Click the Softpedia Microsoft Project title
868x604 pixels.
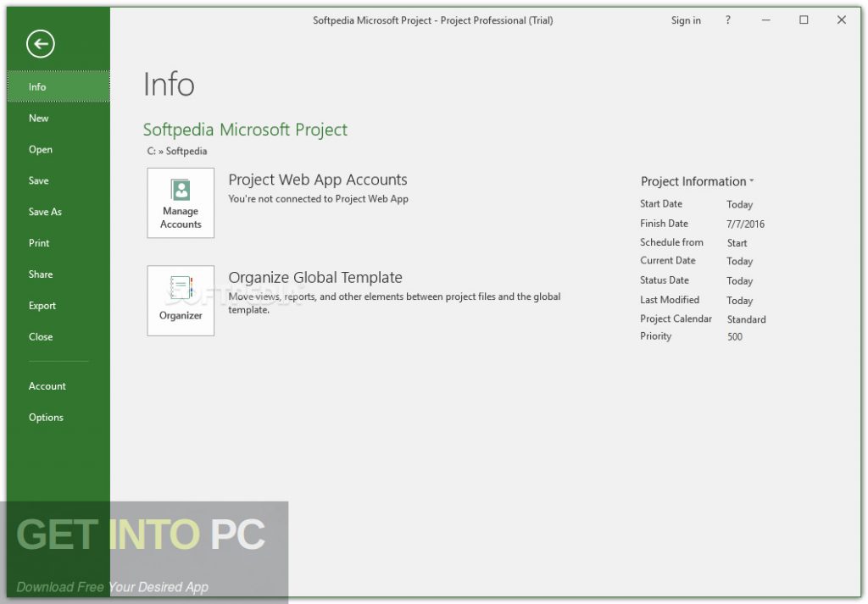(245, 130)
